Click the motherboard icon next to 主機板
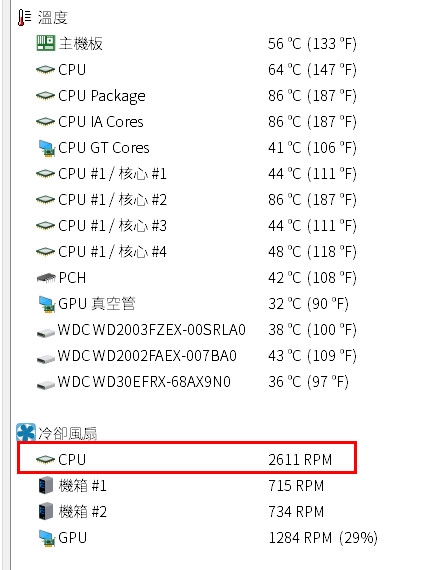The height and width of the screenshot is (570, 427). click(x=46, y=43)
